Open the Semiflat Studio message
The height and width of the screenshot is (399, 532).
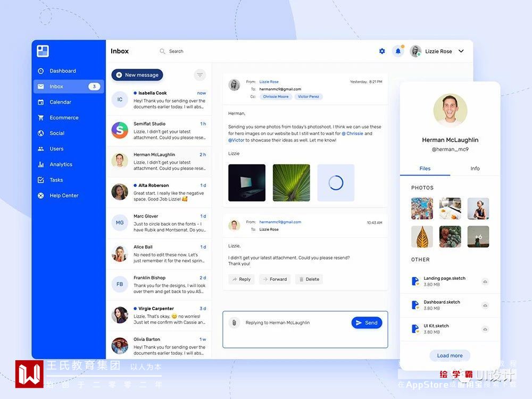coord(159,131)
